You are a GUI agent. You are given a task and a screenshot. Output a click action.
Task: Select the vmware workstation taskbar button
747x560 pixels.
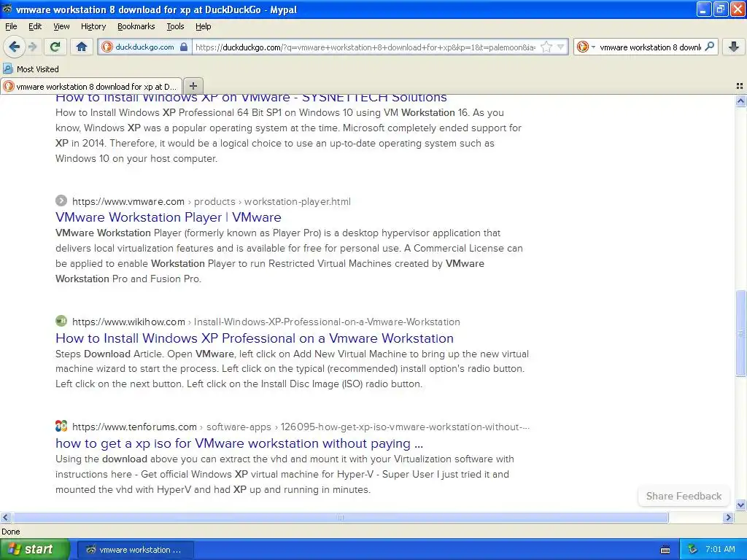[x=135, y=550]
